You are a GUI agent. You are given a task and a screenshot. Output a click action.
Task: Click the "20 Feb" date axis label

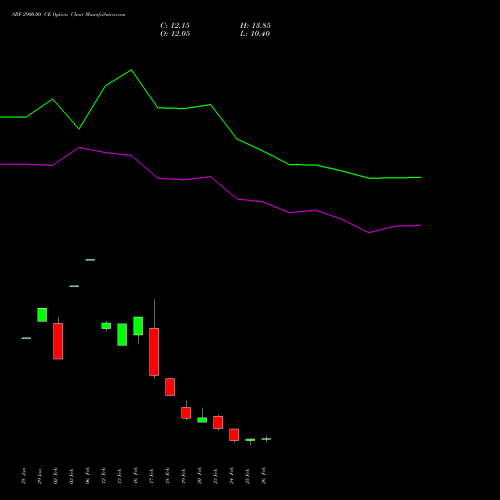pos(200,476)
